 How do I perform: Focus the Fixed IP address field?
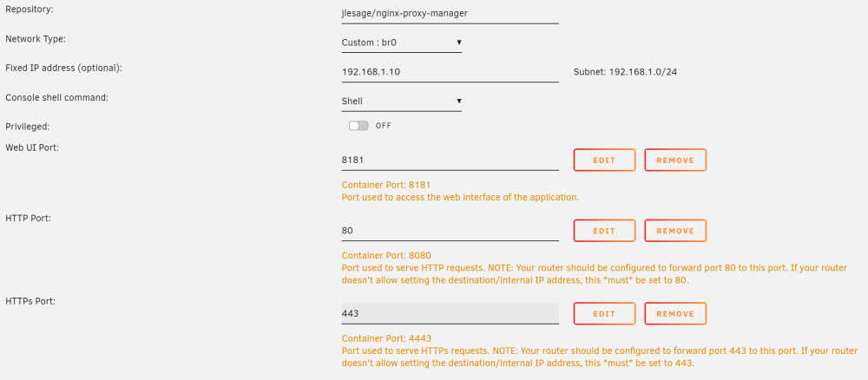click(x=450, y=72)
